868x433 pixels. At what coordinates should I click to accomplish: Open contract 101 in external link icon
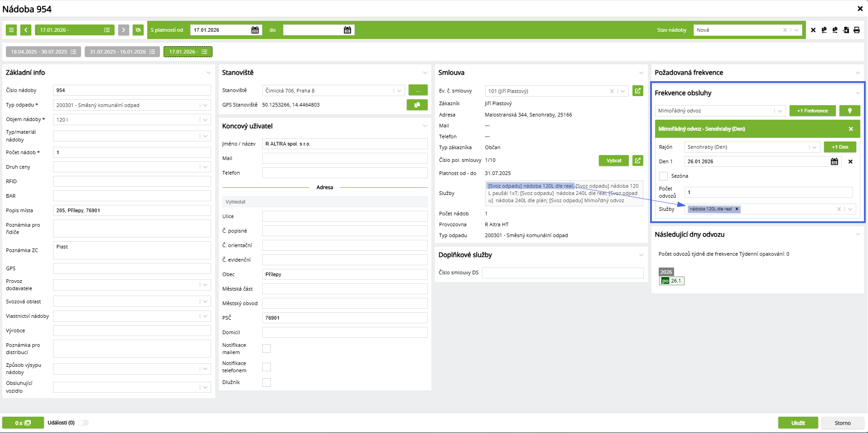638,91
